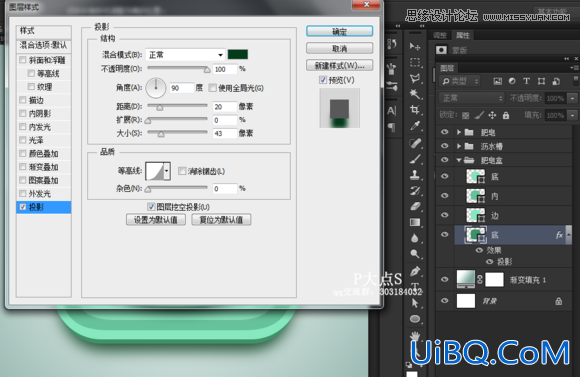Screen dimensions: 580x377
Task: Open the History panel icon
Action: click(392, 44)
